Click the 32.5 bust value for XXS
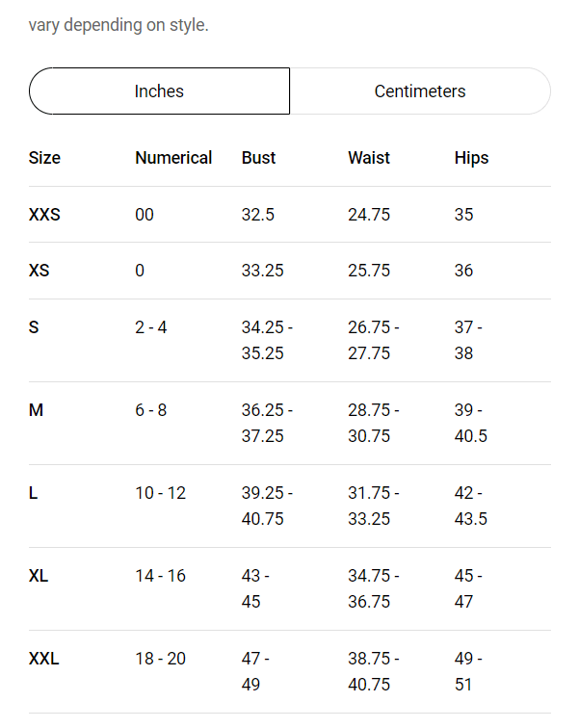The height and width of the screenshot is (728, 579). [x=258, y=215]
